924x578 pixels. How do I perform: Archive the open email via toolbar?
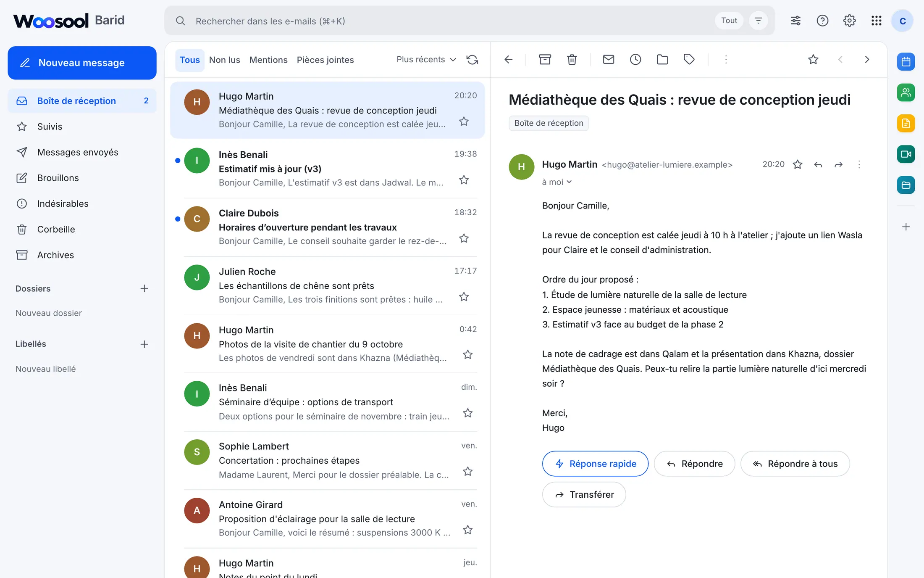click(545, 59)
